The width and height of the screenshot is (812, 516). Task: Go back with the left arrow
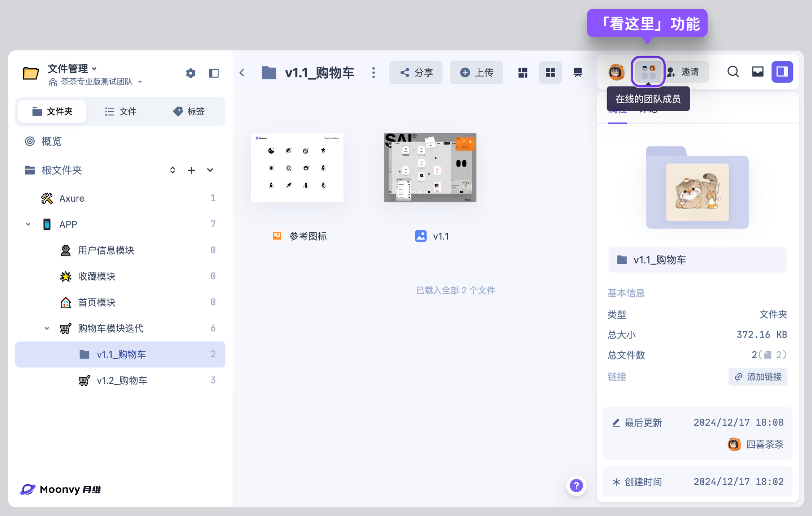point(242,73)
